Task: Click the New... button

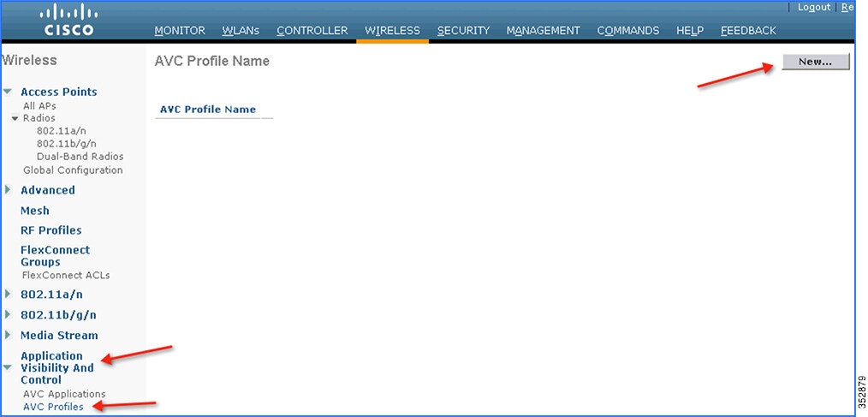Action: pos(816,62)
